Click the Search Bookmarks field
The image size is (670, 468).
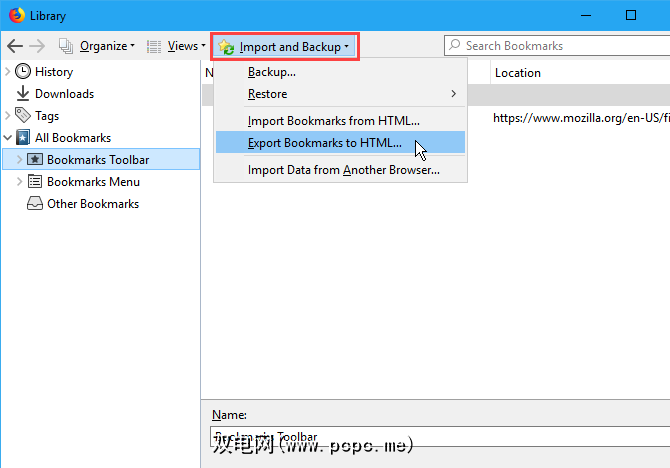tap(557, 46)
